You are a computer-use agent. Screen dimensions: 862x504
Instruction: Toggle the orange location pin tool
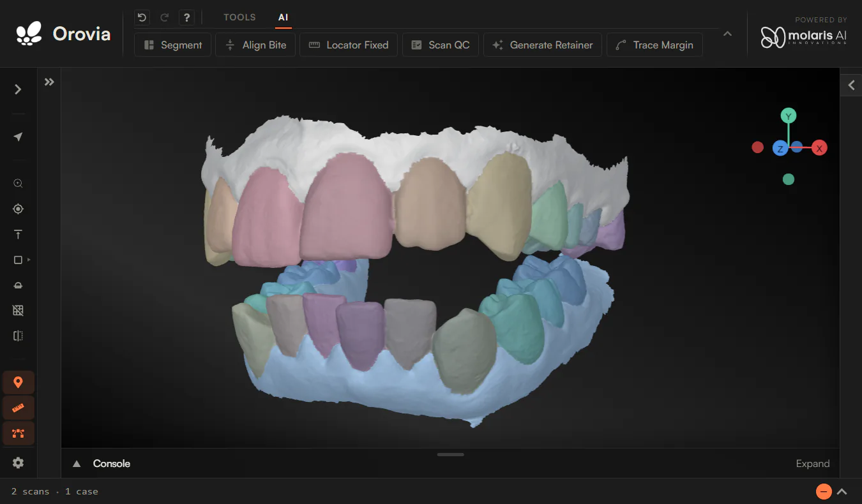18,383
